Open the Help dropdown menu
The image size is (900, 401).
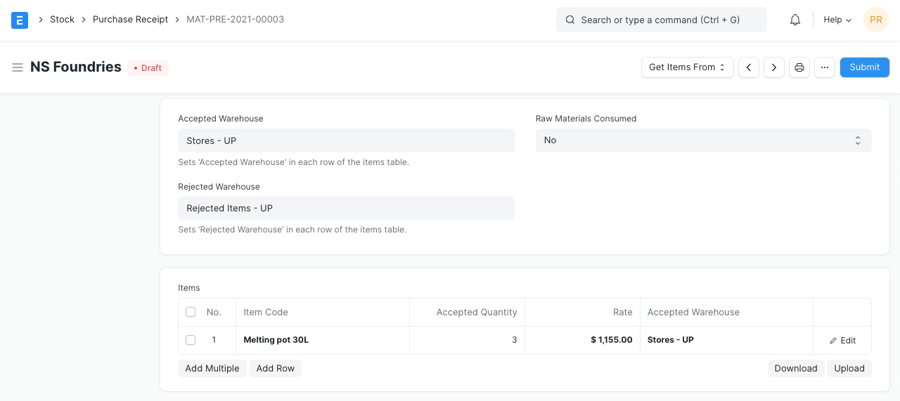pos(837,20)
